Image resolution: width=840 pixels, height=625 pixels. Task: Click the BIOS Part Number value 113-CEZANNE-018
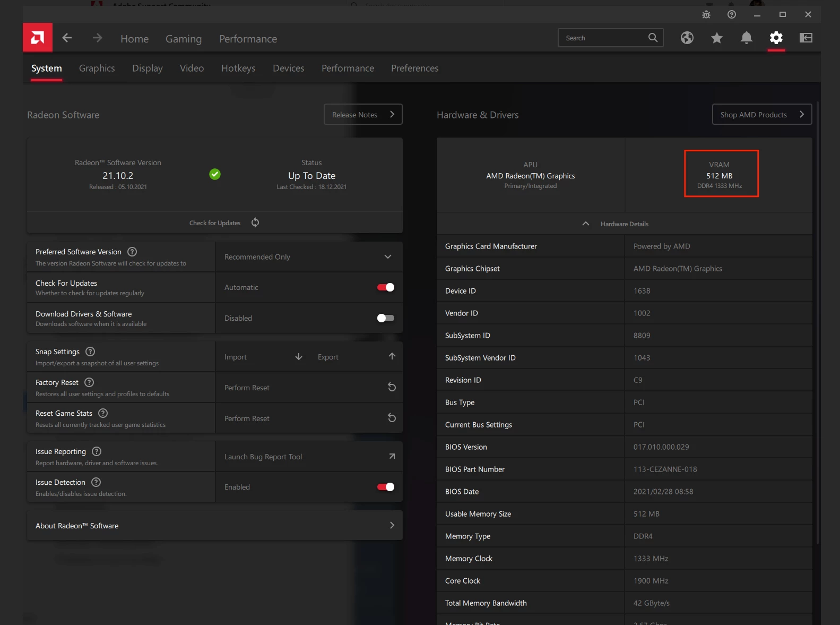pyautogui.click(x=665, y=469)
